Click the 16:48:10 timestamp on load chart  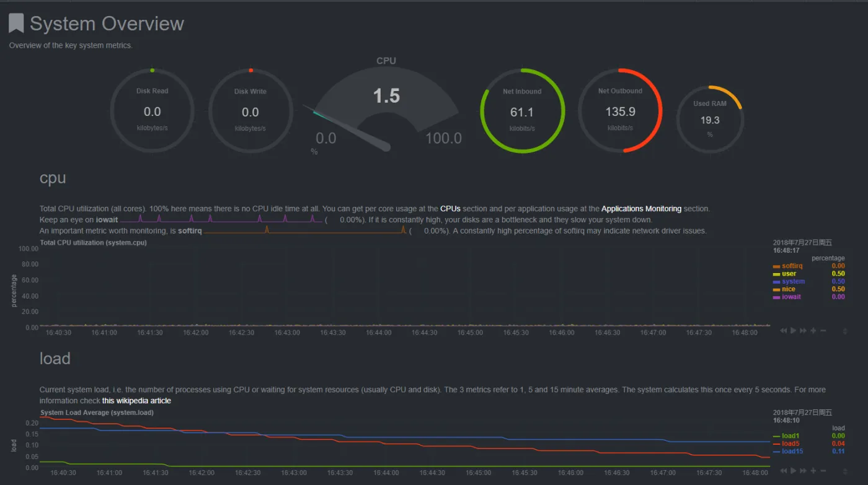point(786,421)
